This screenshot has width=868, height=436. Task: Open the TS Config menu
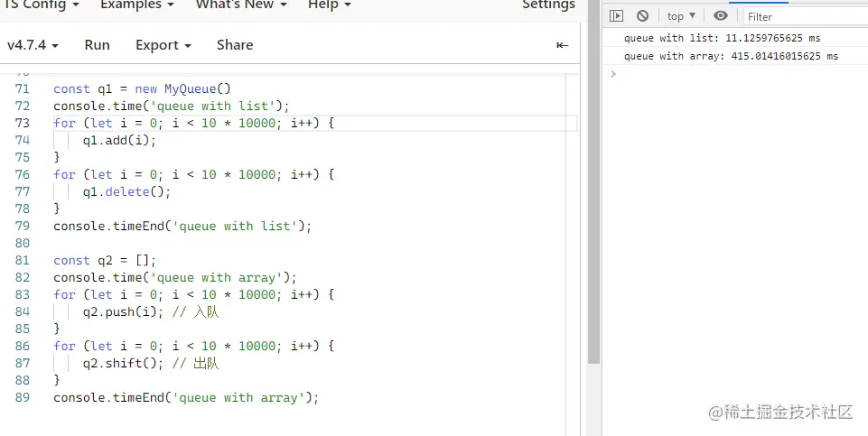pyautogui.click(x=42, y=5)
